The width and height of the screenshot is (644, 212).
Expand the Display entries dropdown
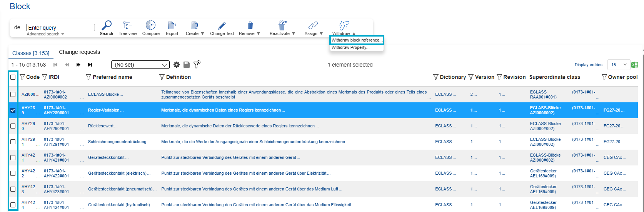click(x=618, y=65)
